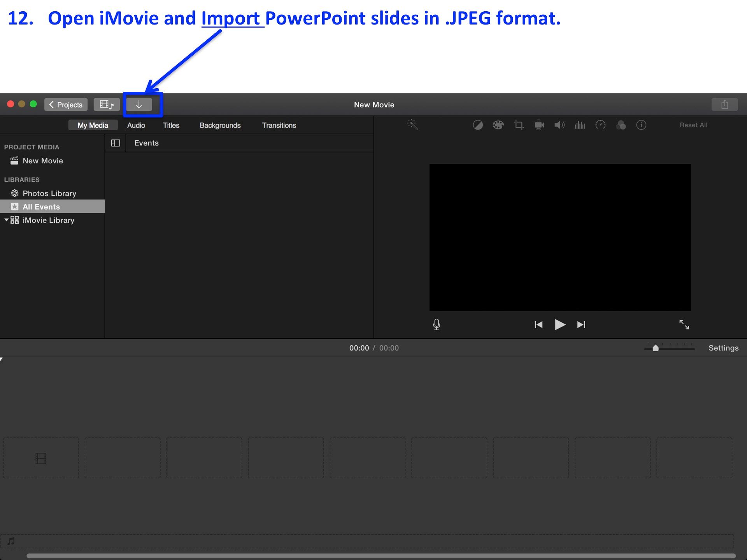Screen dimensions: 747x560
Task: Open the Import window with the down-arrow icon
Action: point(139,104)
